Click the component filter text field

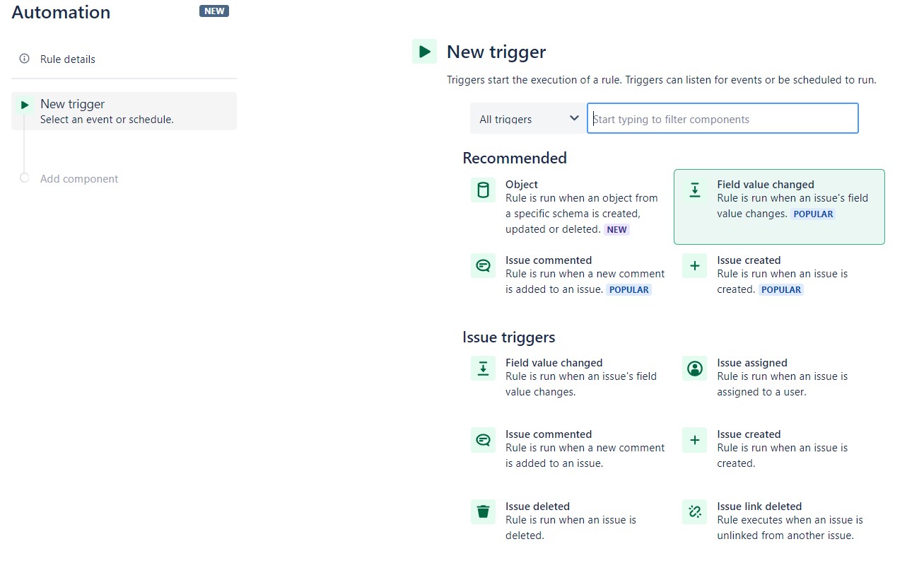tap(722, 118)
